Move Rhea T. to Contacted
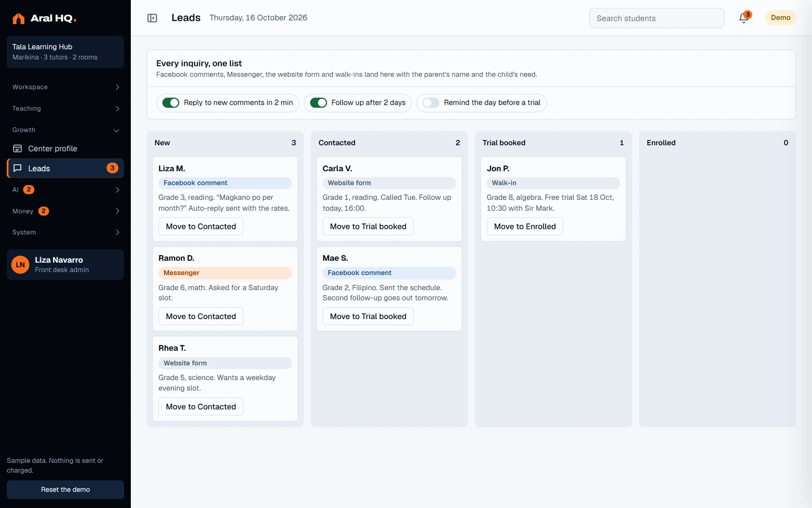 point(201,406)
